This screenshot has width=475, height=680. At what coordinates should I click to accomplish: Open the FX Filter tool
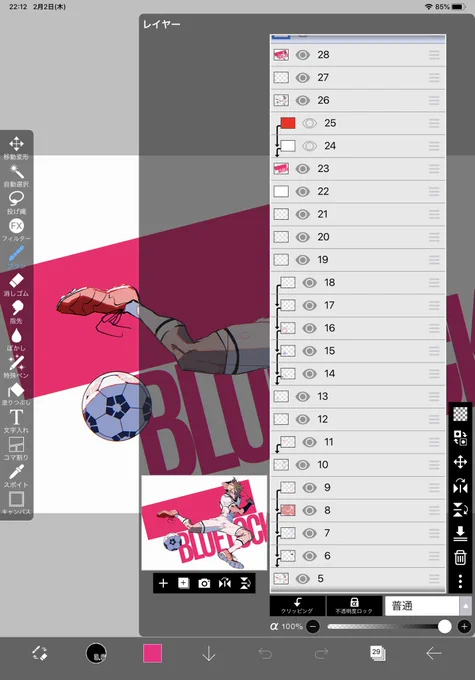coord(16,229)
